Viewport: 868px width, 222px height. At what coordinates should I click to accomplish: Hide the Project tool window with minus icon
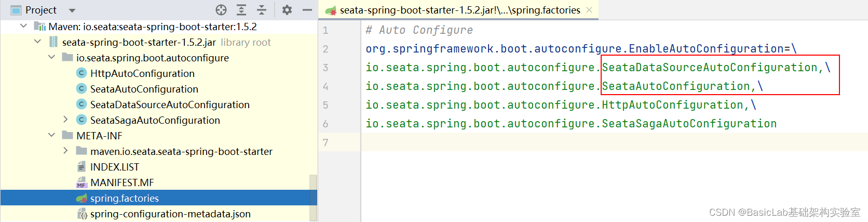(307, 10)
